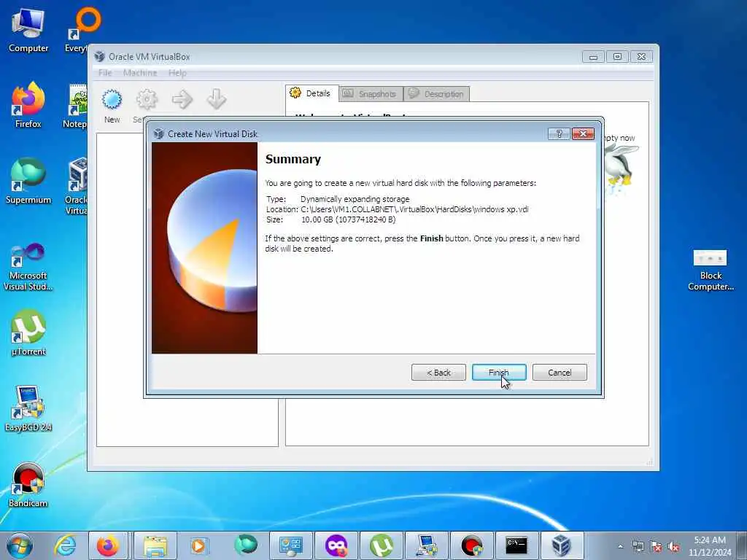This screenshot has width=747, height=560.
Task: Open µTorrent from the taskbar
Action: tap(381, 545)
